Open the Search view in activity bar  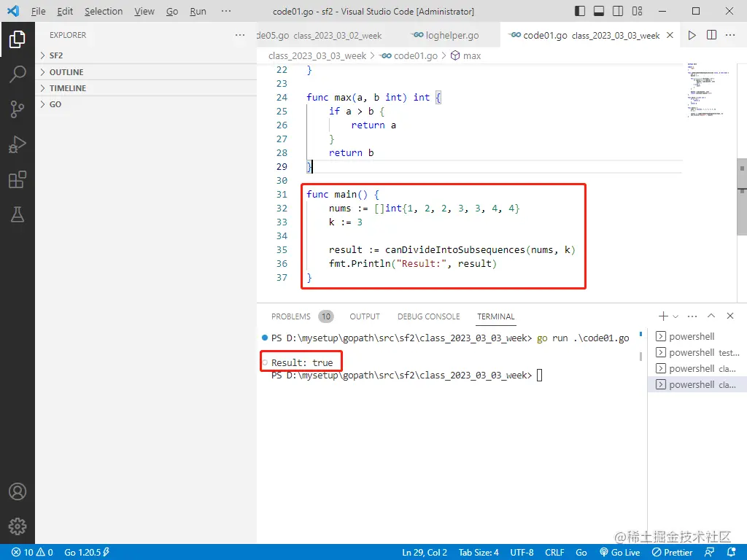(18, 74)
